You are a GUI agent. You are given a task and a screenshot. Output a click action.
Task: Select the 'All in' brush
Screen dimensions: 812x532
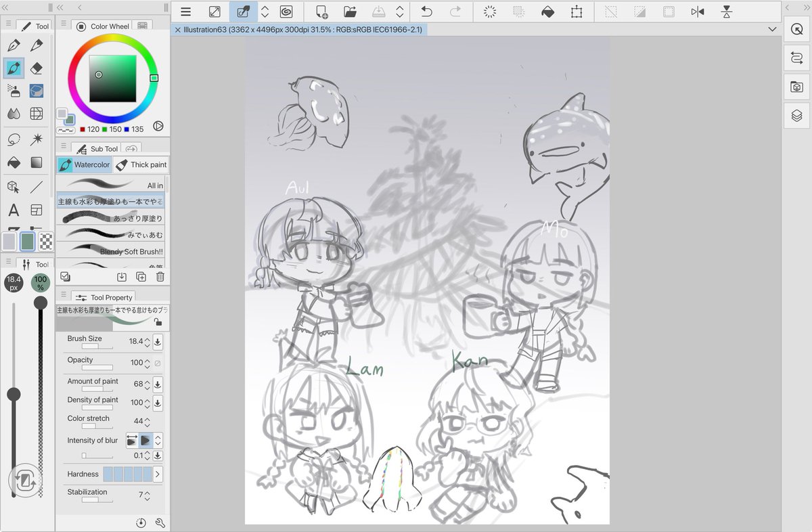coord(111,185)
